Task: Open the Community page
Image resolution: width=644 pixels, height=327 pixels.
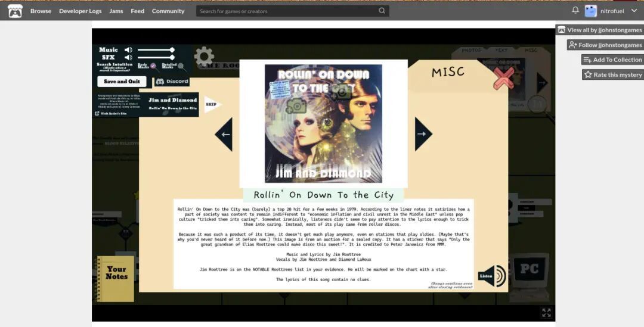Action: pyautogui.click(x=168, y=11)
